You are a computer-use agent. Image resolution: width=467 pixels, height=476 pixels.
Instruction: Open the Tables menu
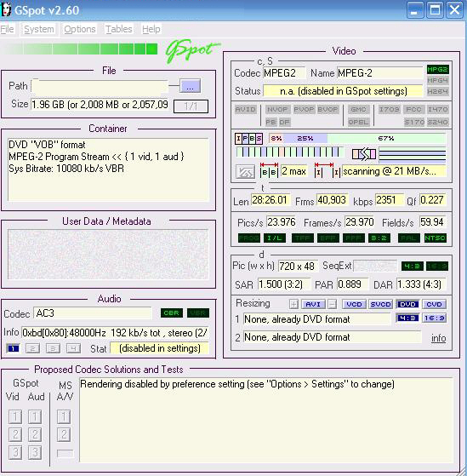pos(118,29)
